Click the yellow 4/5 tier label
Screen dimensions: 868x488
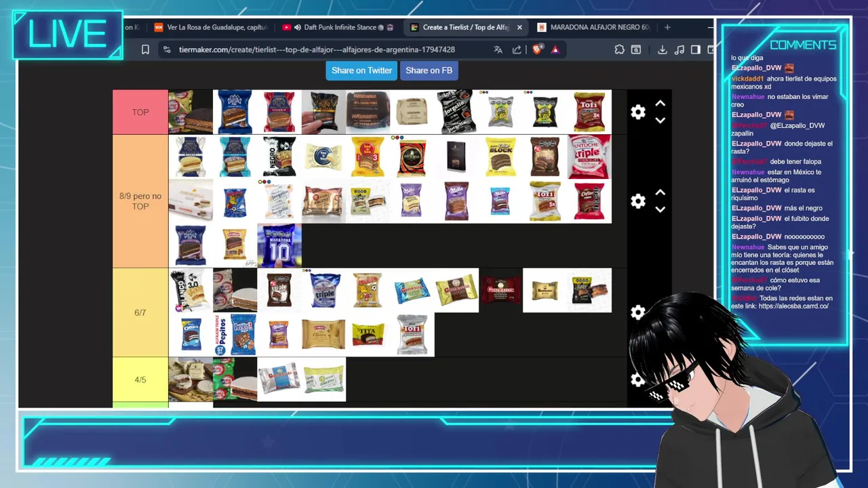point(140,380)
